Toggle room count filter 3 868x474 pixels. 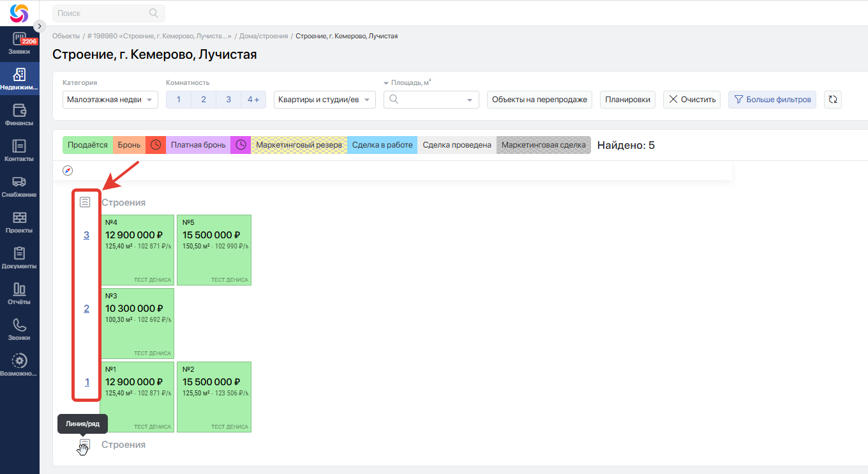(x=228, y=100)
